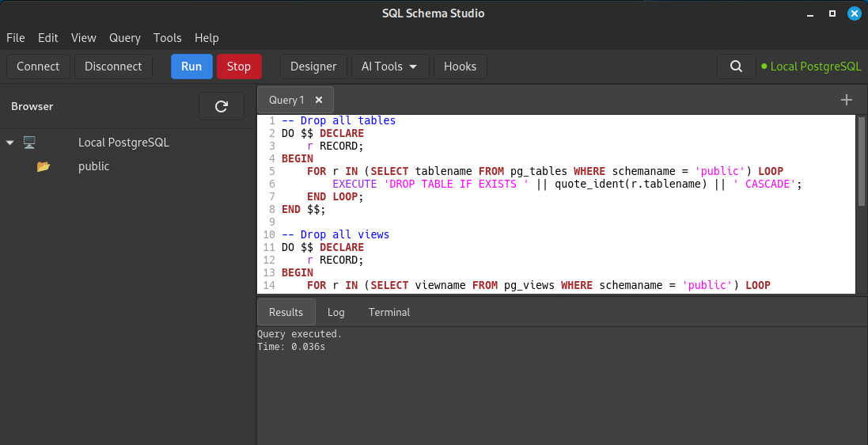Stop query execution
This screenshot has height=445, width=868.
coord(239,67)
